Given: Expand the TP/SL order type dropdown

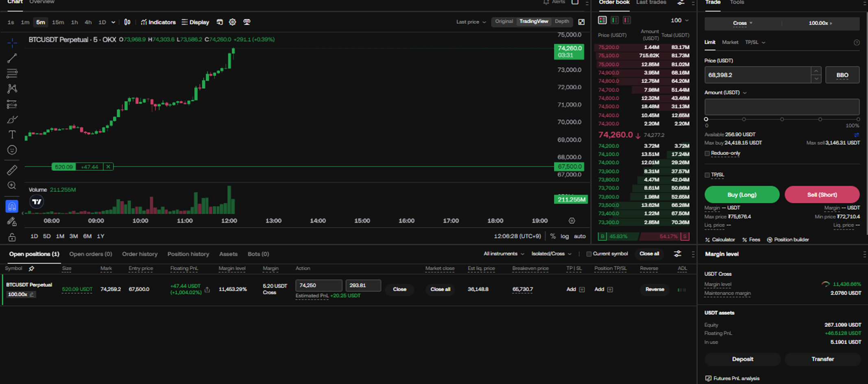Looking at the screenshot, I should tap(755, 42).
